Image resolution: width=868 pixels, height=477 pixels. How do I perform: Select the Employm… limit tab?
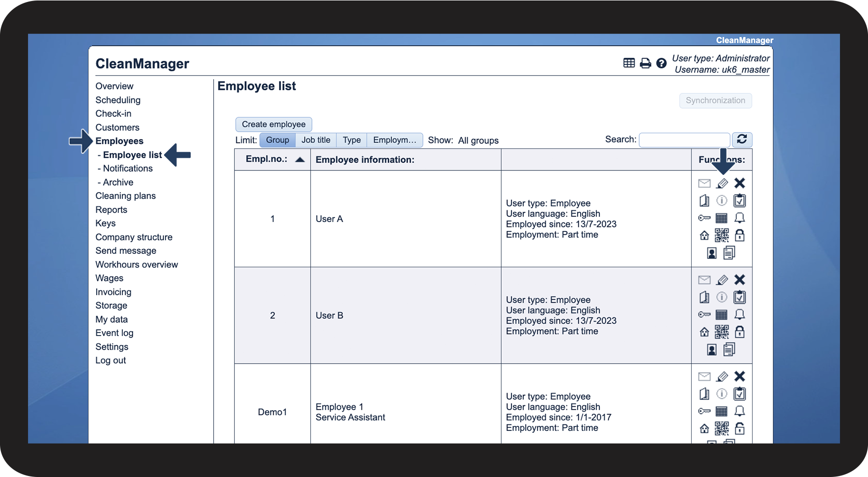[x=394, y=140]
